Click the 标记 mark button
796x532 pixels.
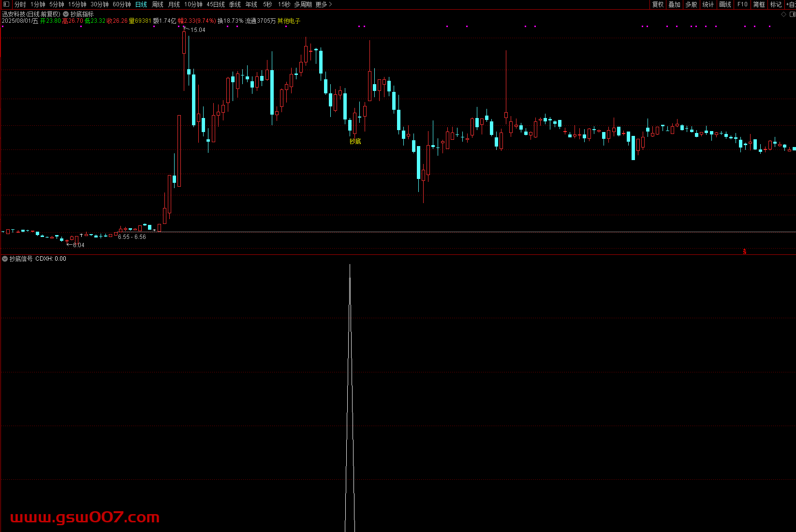(x=776, y=4)
